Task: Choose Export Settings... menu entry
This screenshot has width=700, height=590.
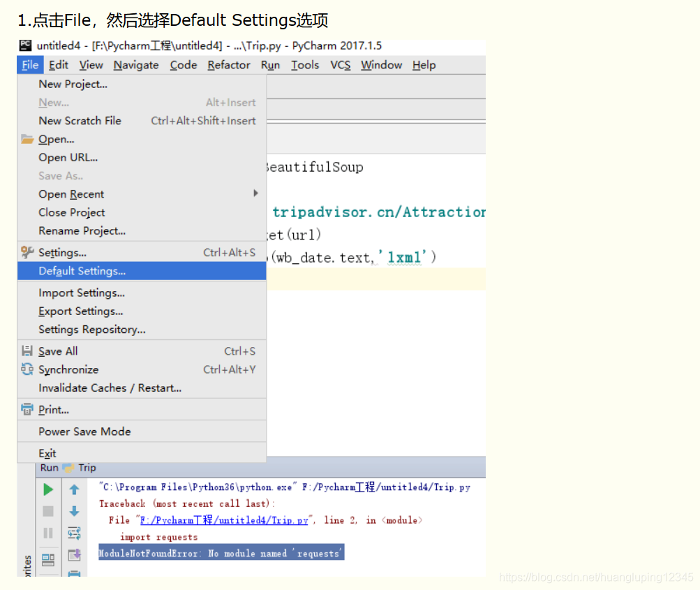Action: pyautogui.click(x=142, y=311)
